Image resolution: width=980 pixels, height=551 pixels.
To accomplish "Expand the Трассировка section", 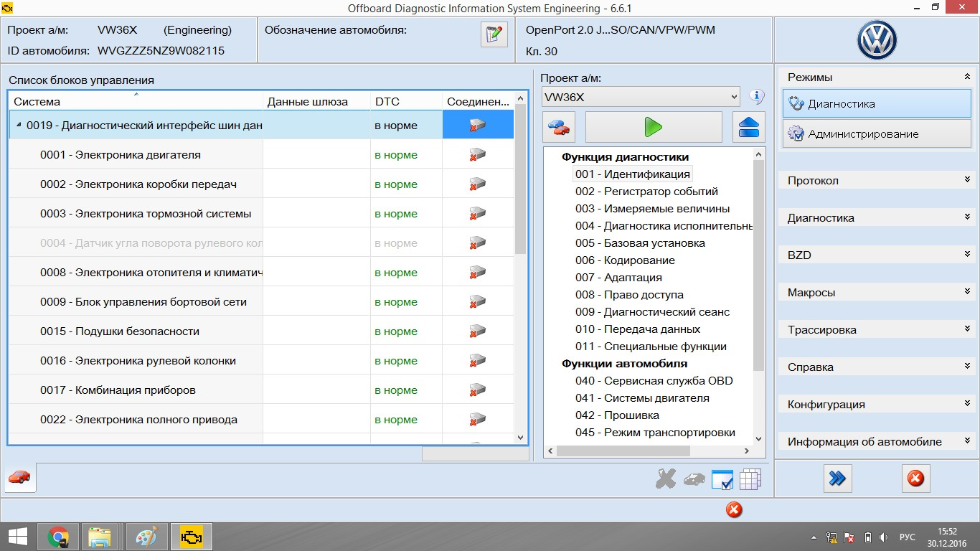I will tap(967, 329).
